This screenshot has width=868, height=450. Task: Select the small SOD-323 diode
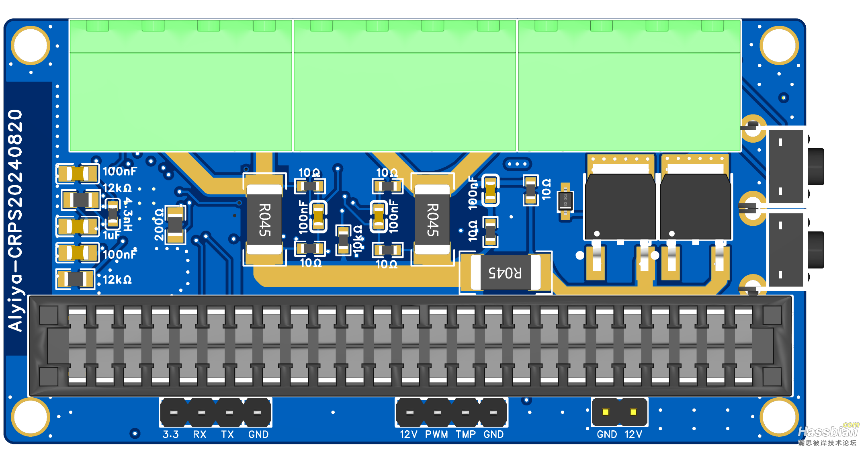[565, 202]
